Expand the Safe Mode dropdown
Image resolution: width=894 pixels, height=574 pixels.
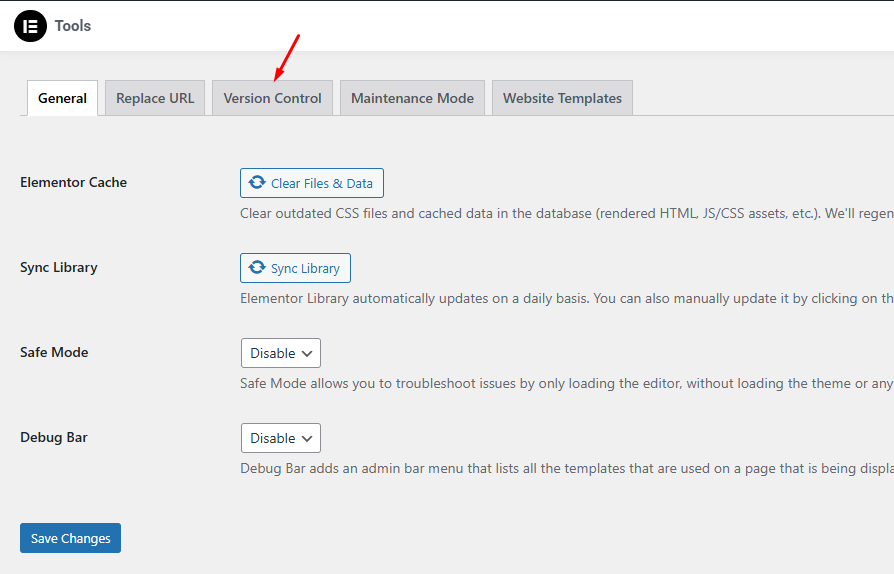(281, 353)
